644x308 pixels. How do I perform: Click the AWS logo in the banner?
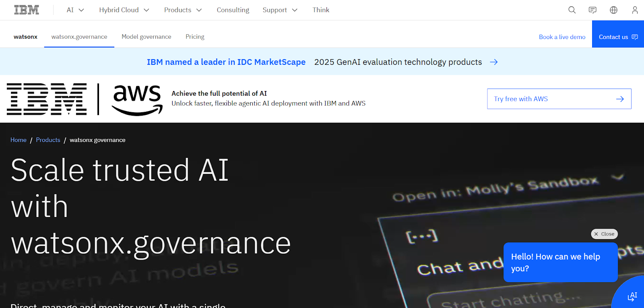tap(137, 99)
